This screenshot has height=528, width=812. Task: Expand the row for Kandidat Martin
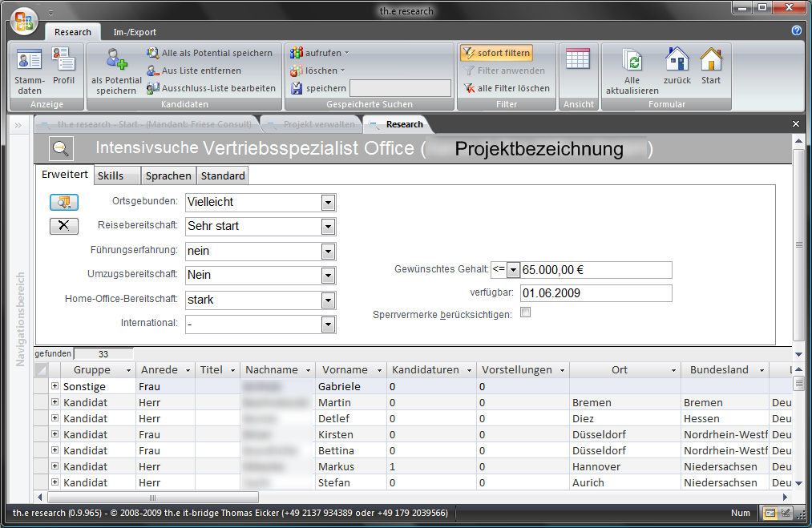[55, 402]
